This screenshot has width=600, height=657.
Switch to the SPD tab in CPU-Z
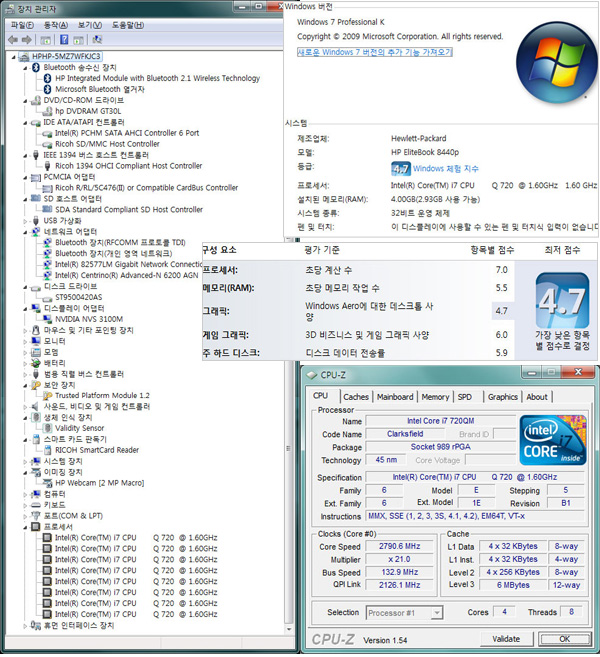(464, 397)
